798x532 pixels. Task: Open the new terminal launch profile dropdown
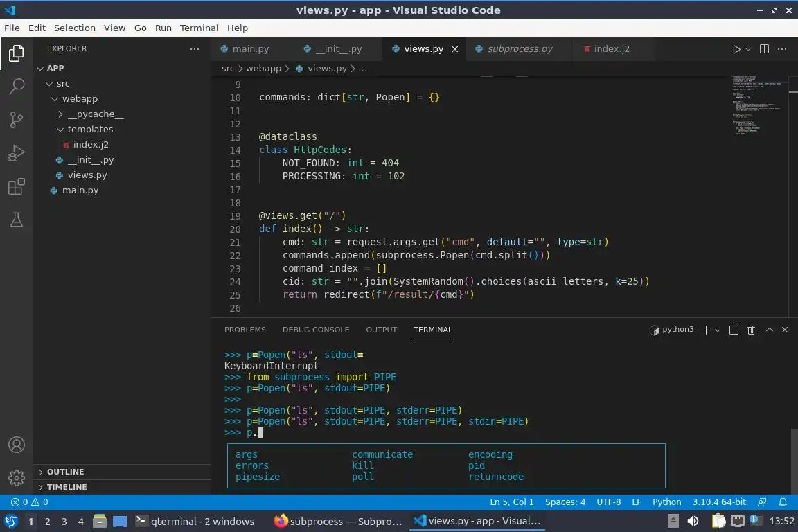click(x=718, y=330)
